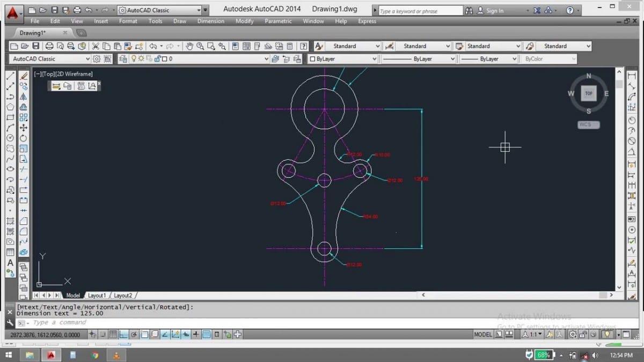Image resolution: width=644 pixels, height=362 pixels.
Task: Select the Polygon draw tool
Action: [10, 107]
